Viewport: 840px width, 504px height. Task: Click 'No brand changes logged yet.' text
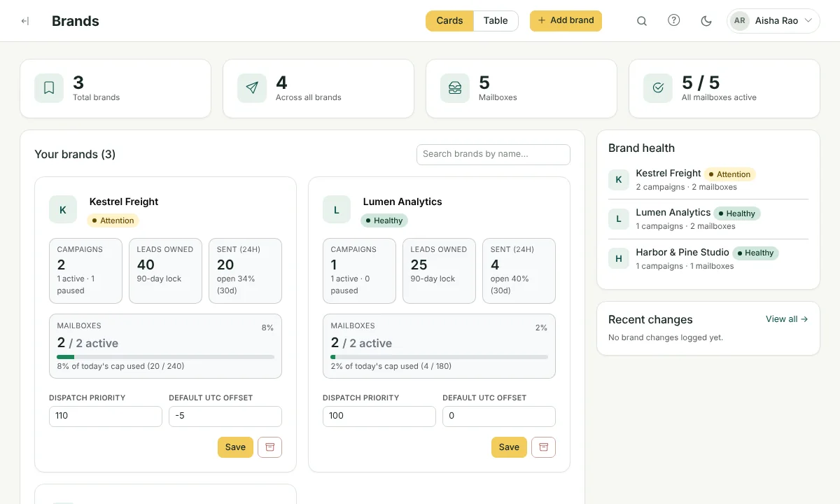(x=666, y=337)
